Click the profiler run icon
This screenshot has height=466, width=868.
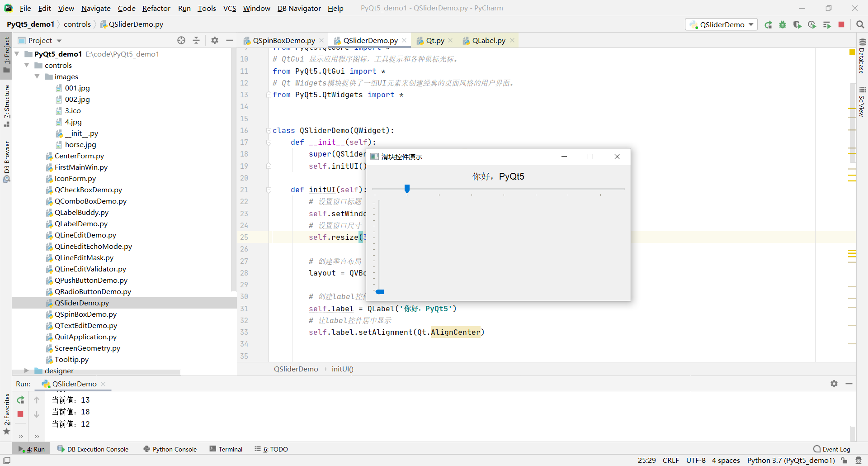click(812, 25)
